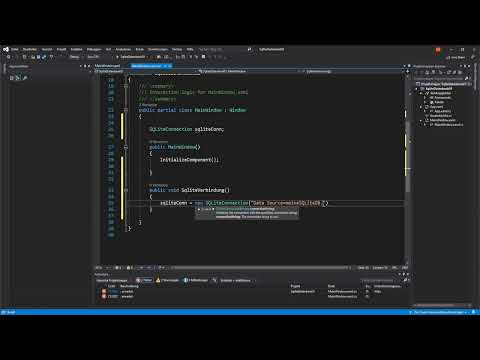Select the second error row in the list
480x360 pixels.
tap(252, 296)
